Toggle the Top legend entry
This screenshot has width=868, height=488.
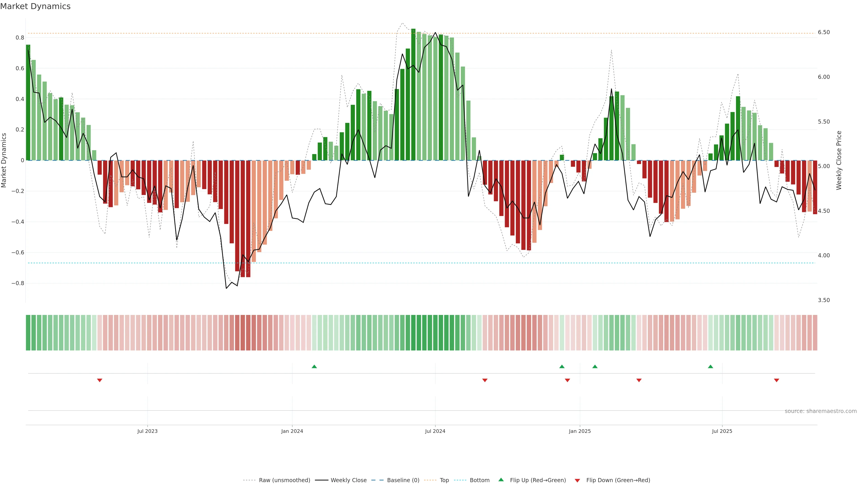point(444,480)
